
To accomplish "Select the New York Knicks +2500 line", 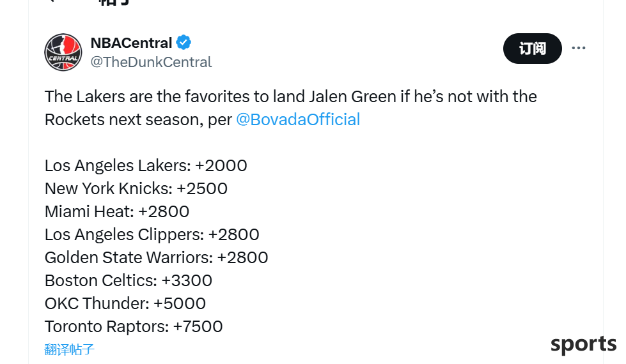I will click(x=136, y=188).
